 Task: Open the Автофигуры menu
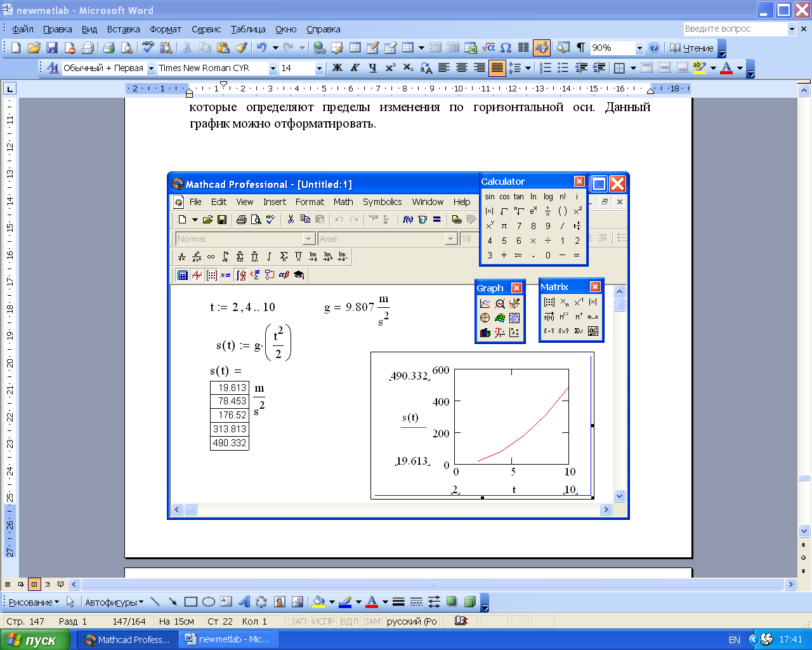pyautogui.click(x=114, y=602)
